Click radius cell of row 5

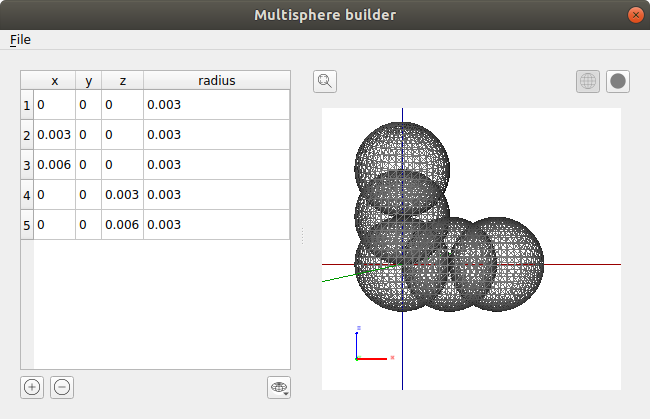pos(217,225)
